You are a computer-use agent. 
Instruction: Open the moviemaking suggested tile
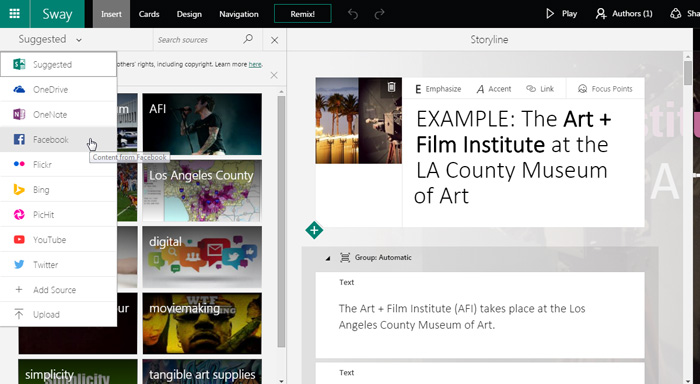(202, 323)
